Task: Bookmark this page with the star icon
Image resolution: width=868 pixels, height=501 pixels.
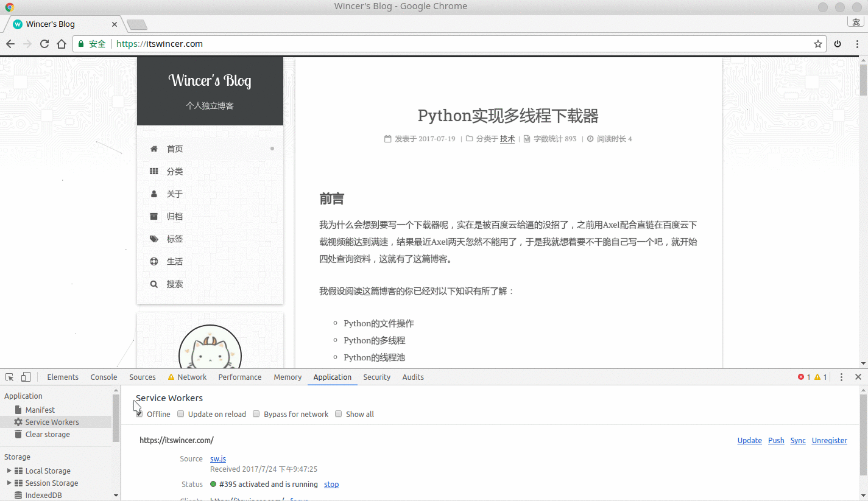Action: [x=818, y=44]
